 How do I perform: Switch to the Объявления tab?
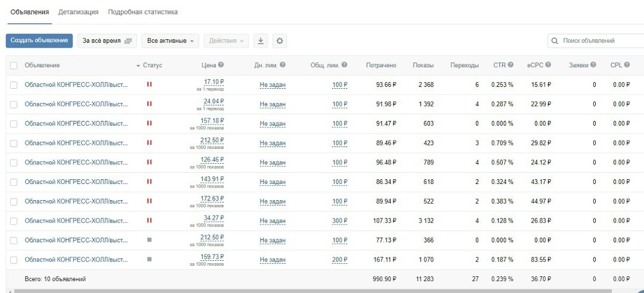pos(30,12)
